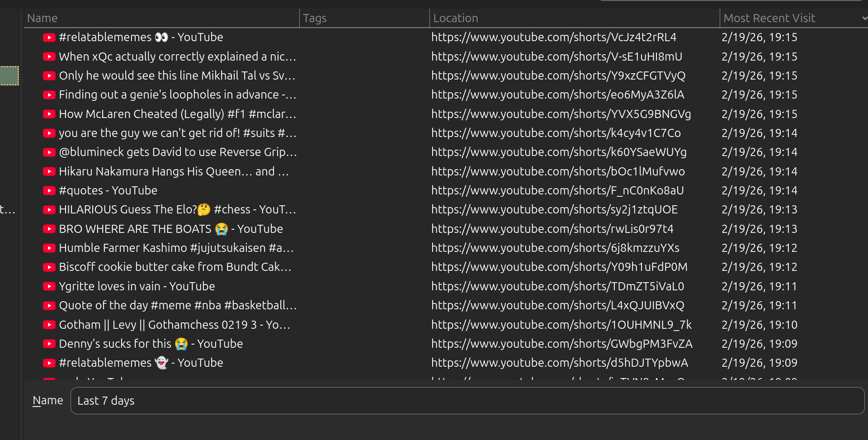Select 'Only he would see this line Mikhail Tal' title
The image size is (868, 440).
tap(177, 76)
